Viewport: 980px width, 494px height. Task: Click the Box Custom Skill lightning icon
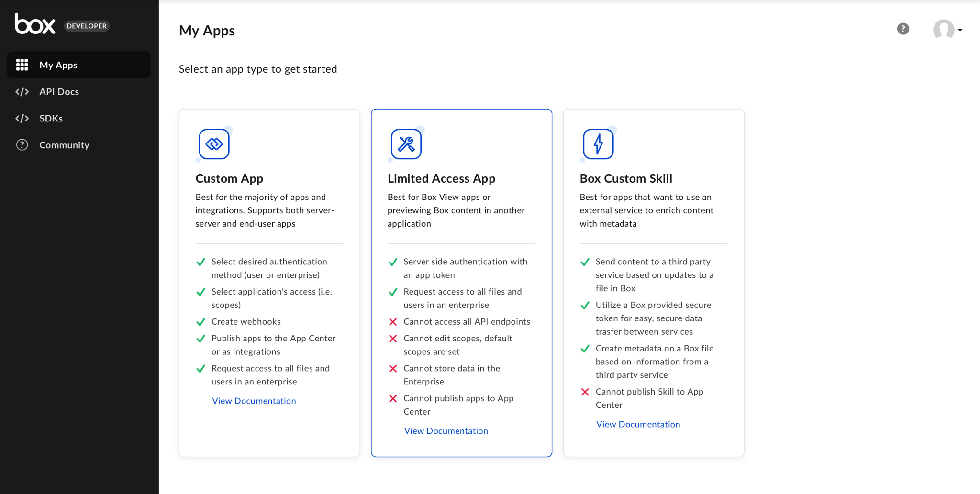tap(598, 143)
